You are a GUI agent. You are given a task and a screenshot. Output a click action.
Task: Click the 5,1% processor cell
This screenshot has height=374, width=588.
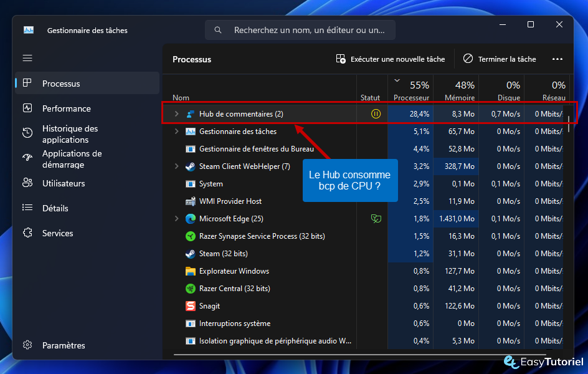(410, 132)
